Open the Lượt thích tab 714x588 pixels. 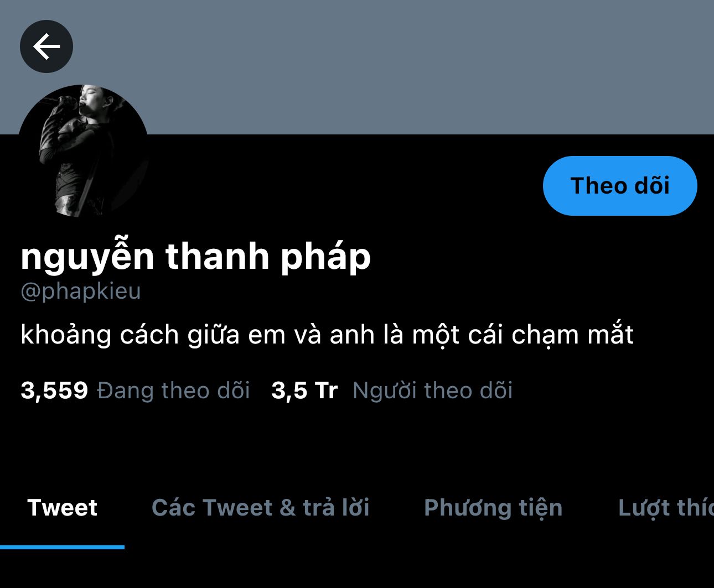click(x=666, y=508)
